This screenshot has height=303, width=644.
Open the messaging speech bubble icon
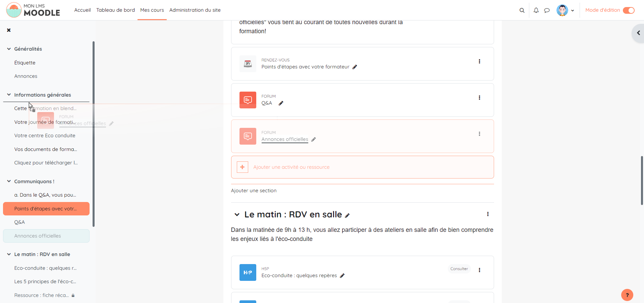(547, 10)
